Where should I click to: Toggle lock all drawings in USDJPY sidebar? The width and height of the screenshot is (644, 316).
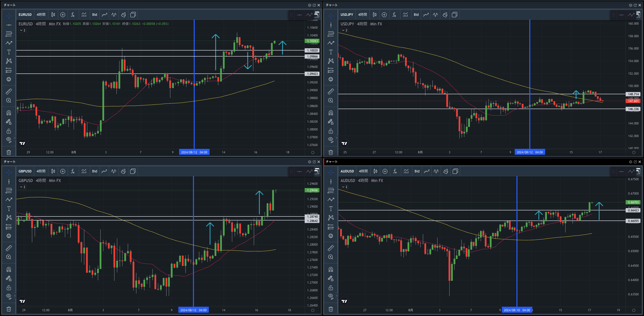(331, 131)
